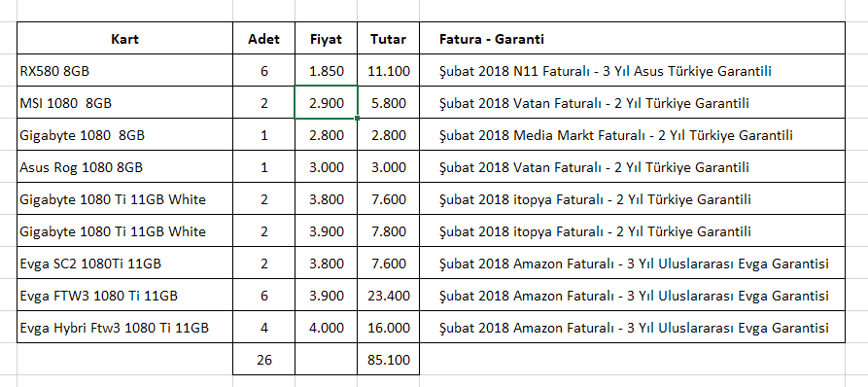Select the Fatura - Garanti header cell
This screenshot has height=387, width=868.
[632, 38]
